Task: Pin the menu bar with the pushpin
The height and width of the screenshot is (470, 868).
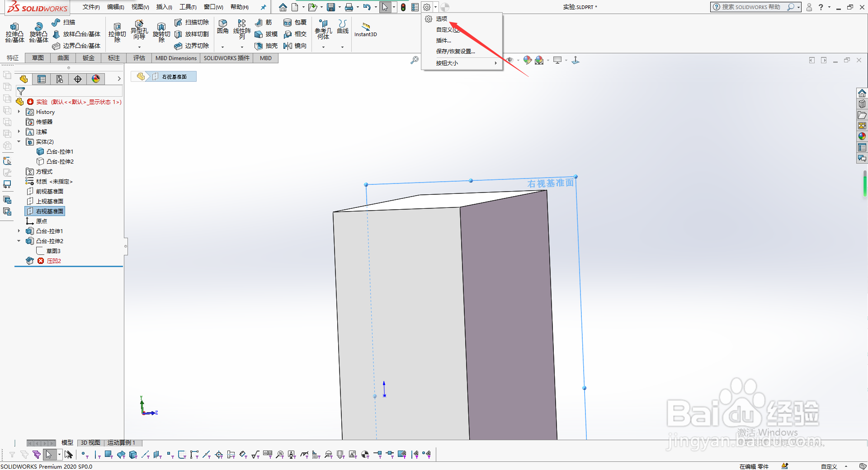Action: (x=264, y=7)
